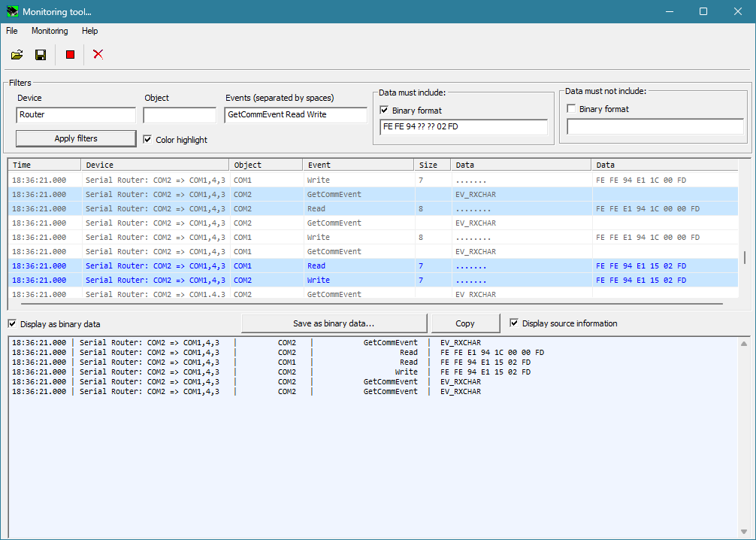The height and width of the screenshot is (540, 756).
Task: Open the Monitoring menu
Action: point(50,31)
